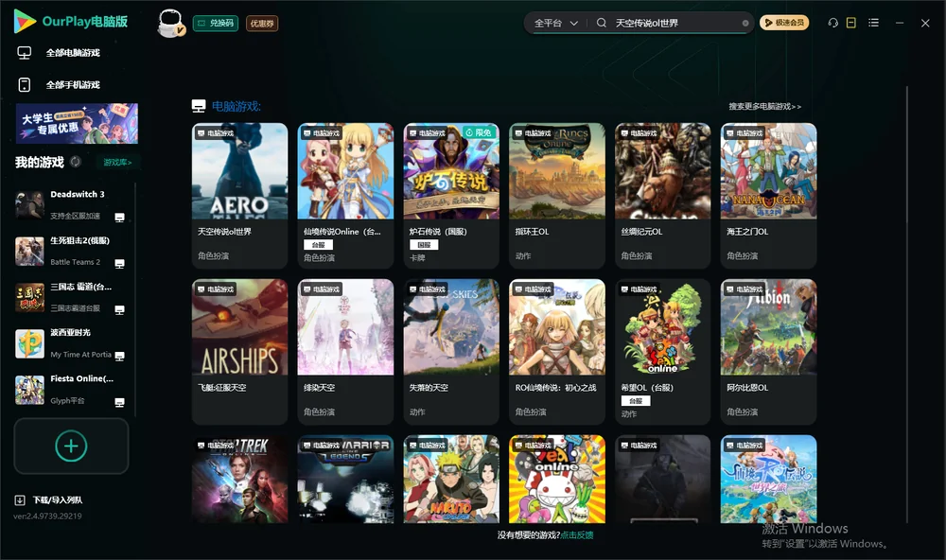Open the 阿尔比恩OL Albion card
The image size is (946, 560).
pyautogui.click(x=768, y=352)
